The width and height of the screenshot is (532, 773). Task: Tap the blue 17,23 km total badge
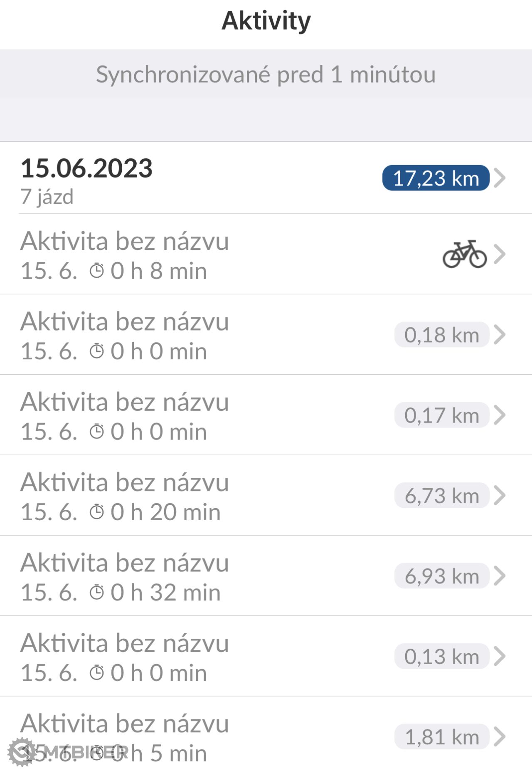(x=436, y=178)
